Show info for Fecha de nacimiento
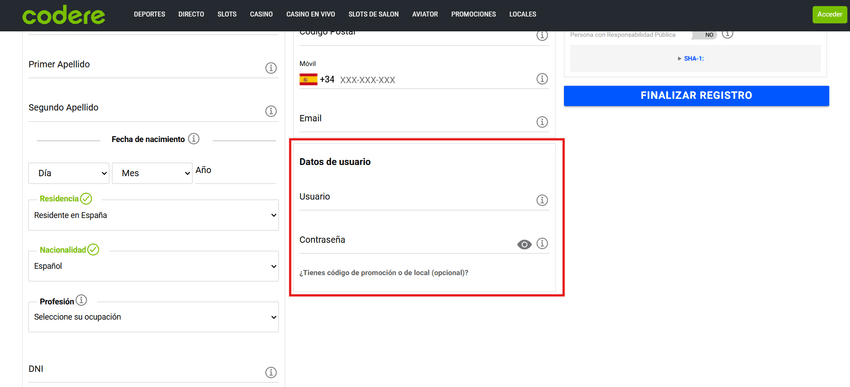Viewport: 850px width, 387px height. (x=194, y=139)
